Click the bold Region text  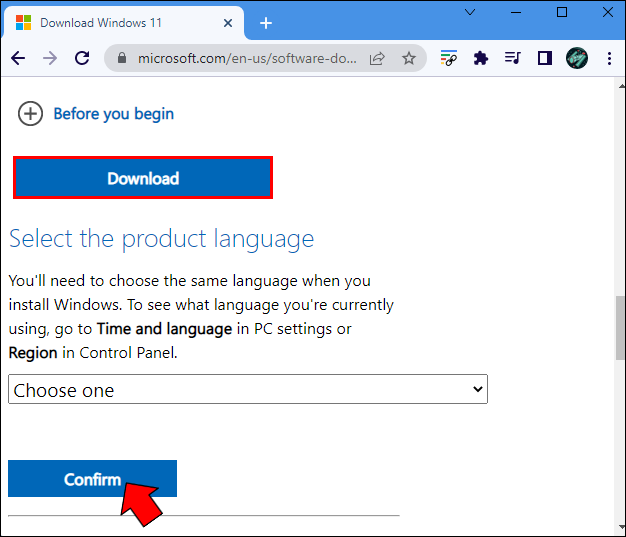[x=33, y=353]
